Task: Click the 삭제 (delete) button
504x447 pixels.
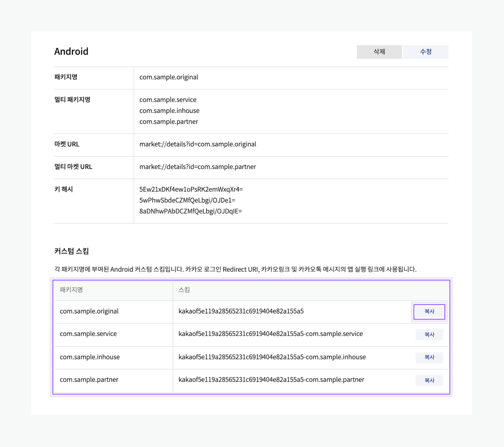Action: click(x=379, y=52)
